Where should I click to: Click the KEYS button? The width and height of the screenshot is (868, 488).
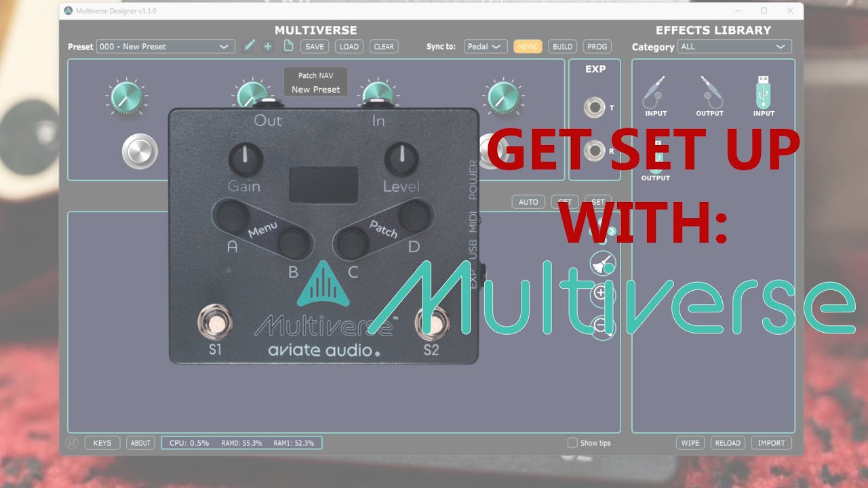tap(102, 443)
